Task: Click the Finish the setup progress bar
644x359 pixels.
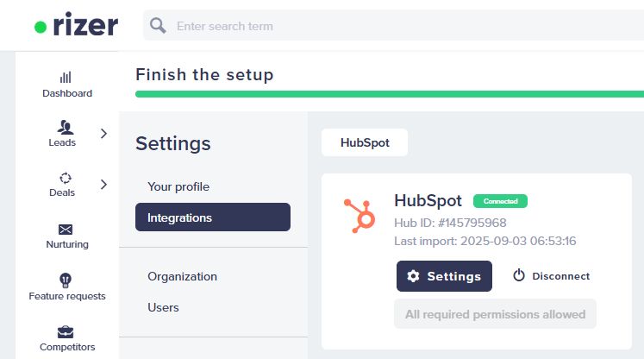Action: 390,94
